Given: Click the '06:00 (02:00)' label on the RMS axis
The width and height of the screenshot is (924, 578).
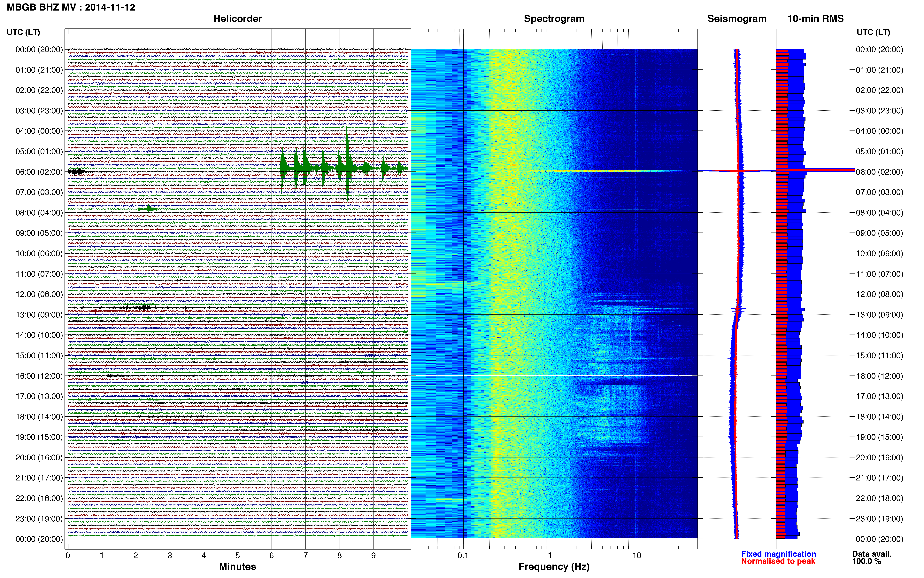Looking at the screenshot, I should click(879, 172).
